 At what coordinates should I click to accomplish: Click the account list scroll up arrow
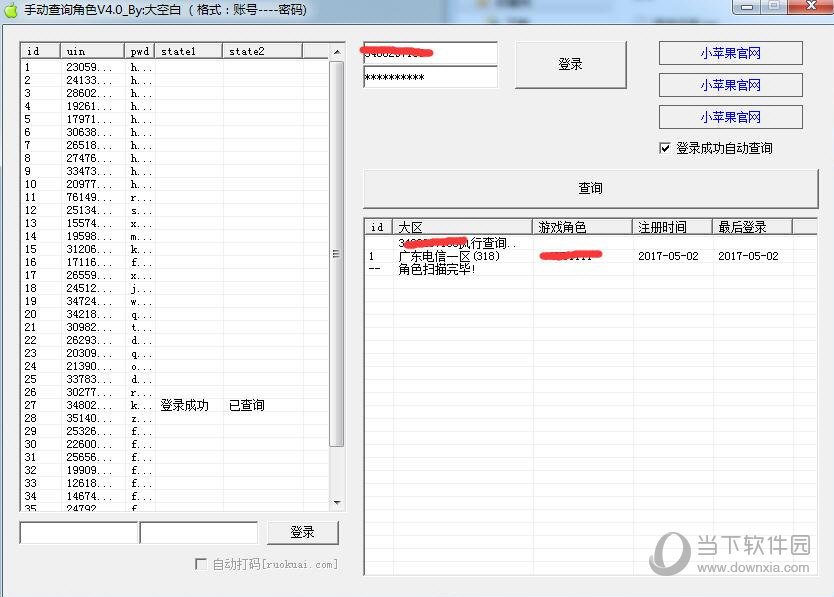click(337, 52)
